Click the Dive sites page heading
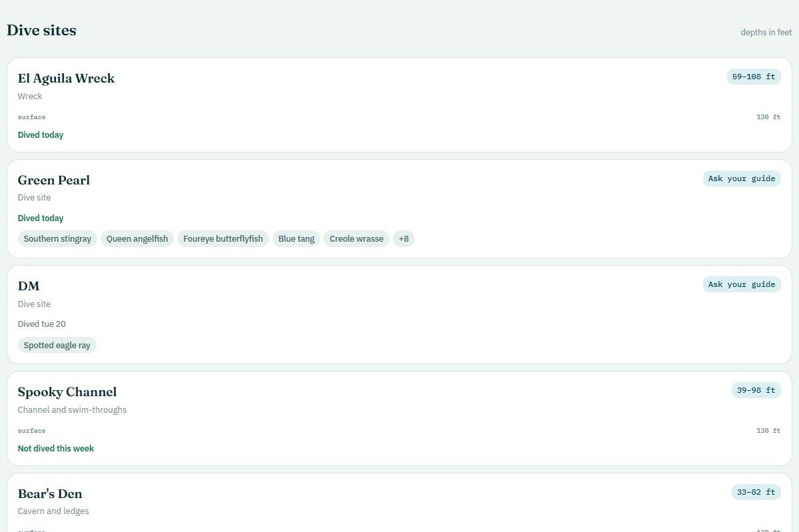Image resolution: width=799 pixels, height=532 pixels. click(41, 30)
